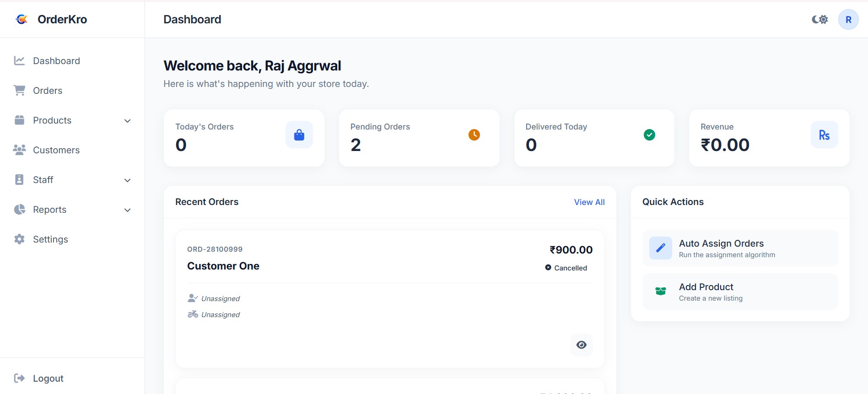
Task: Click the OrderKro brand name
Action: [62, 19]
